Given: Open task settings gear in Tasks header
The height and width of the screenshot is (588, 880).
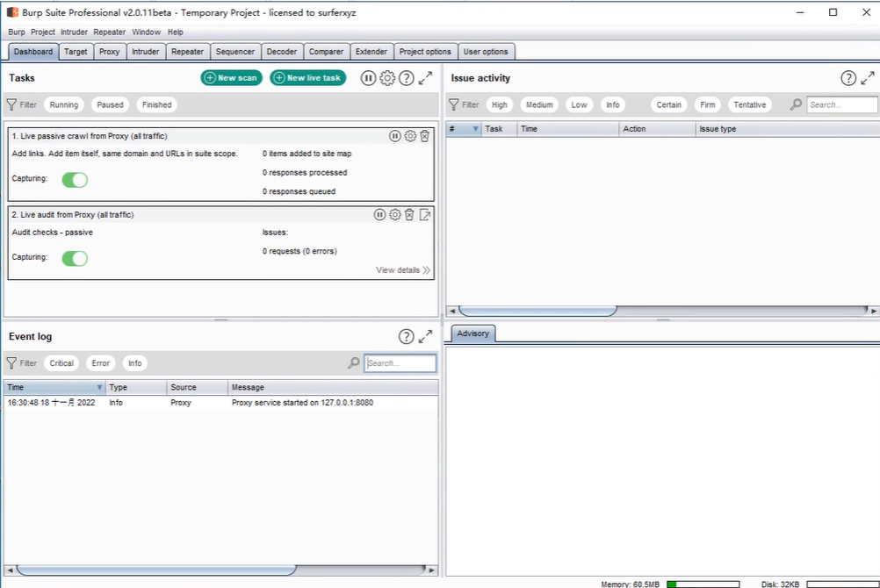Looking at the screenshot, I should (387, 78).
